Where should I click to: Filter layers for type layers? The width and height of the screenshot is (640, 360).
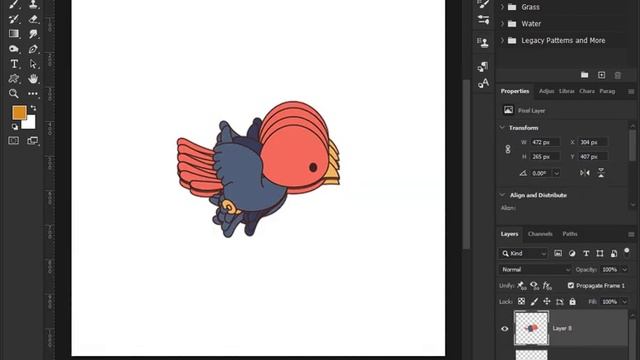tap(586, 253)
